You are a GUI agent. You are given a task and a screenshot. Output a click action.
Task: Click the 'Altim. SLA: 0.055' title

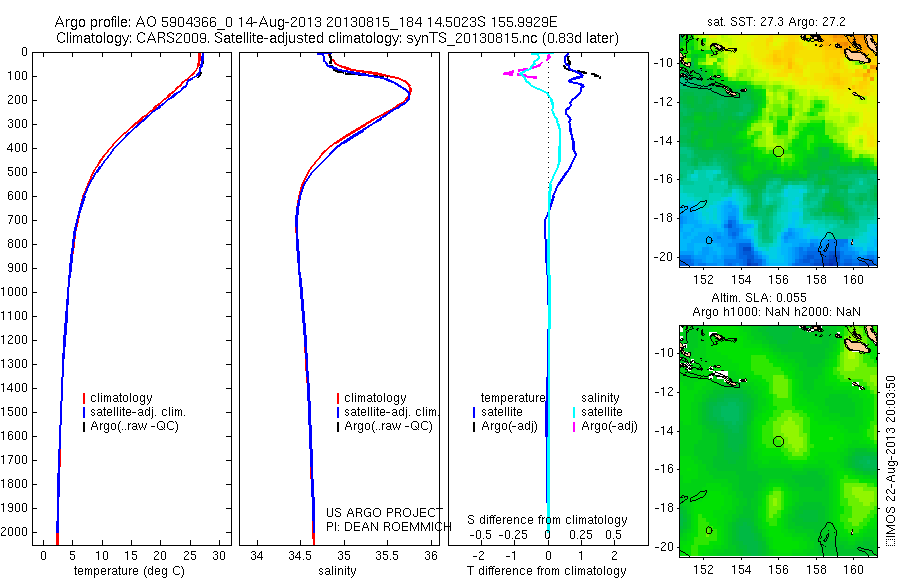759,297
